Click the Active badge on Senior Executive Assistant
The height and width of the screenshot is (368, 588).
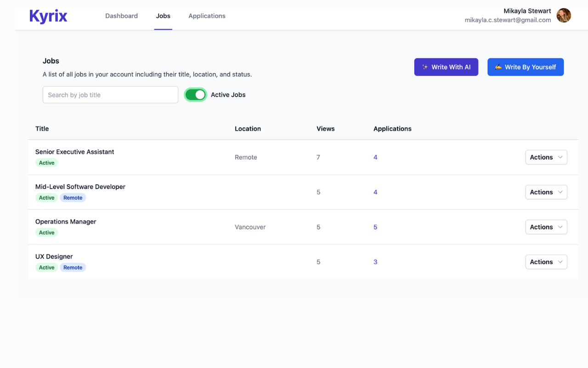[46, 162]
